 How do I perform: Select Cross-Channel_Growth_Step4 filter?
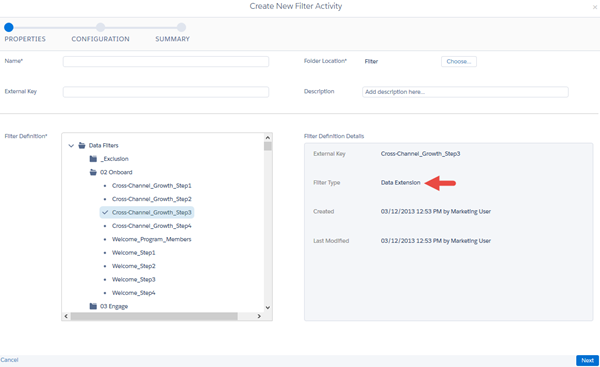coord(152,226)
